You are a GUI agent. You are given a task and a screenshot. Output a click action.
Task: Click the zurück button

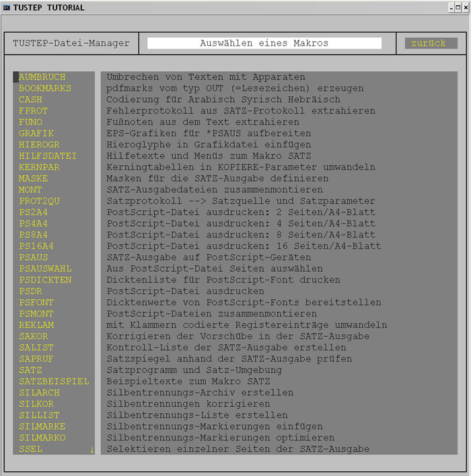pos(429,43)
